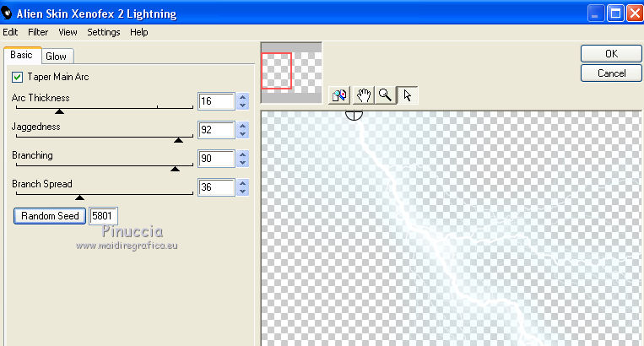Open the Edit menu
Screen dimensions: 644x346
click(10, 32)
